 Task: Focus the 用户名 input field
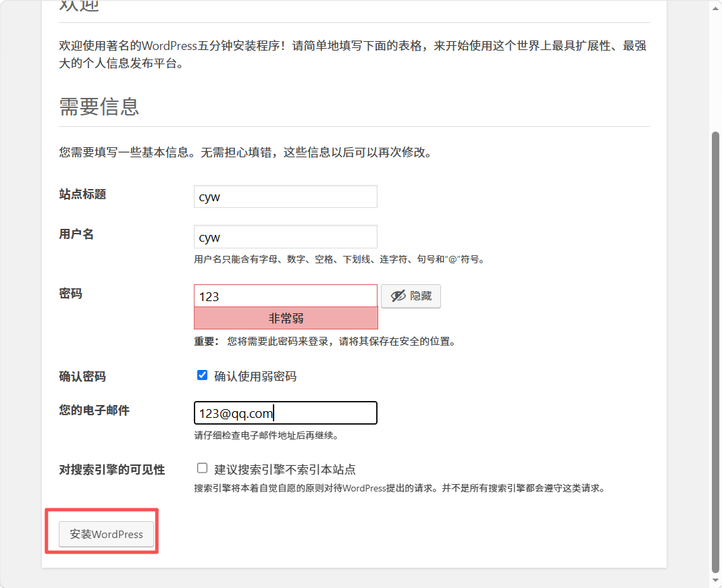tap(286, 236)
